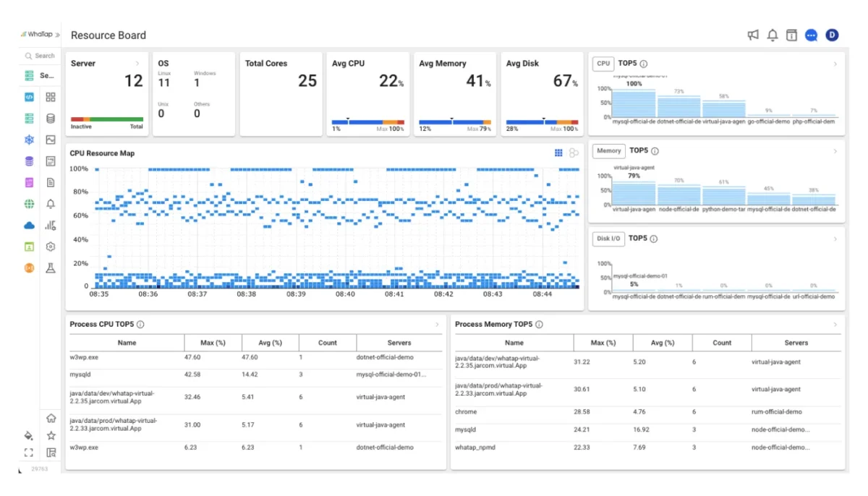Switch CPU Resource Map to grid view
This screenshot has width=868, height=496.
(558, 153)
